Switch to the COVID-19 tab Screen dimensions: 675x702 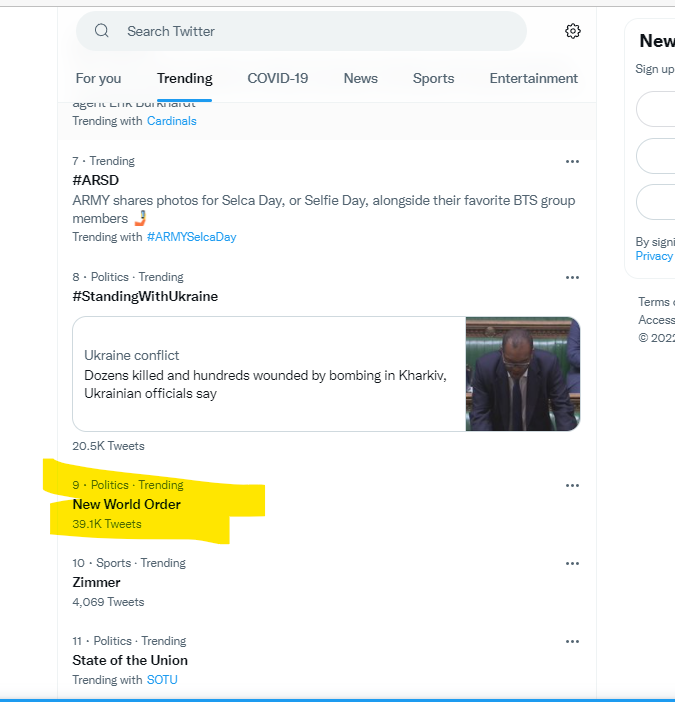coord(278,78)
